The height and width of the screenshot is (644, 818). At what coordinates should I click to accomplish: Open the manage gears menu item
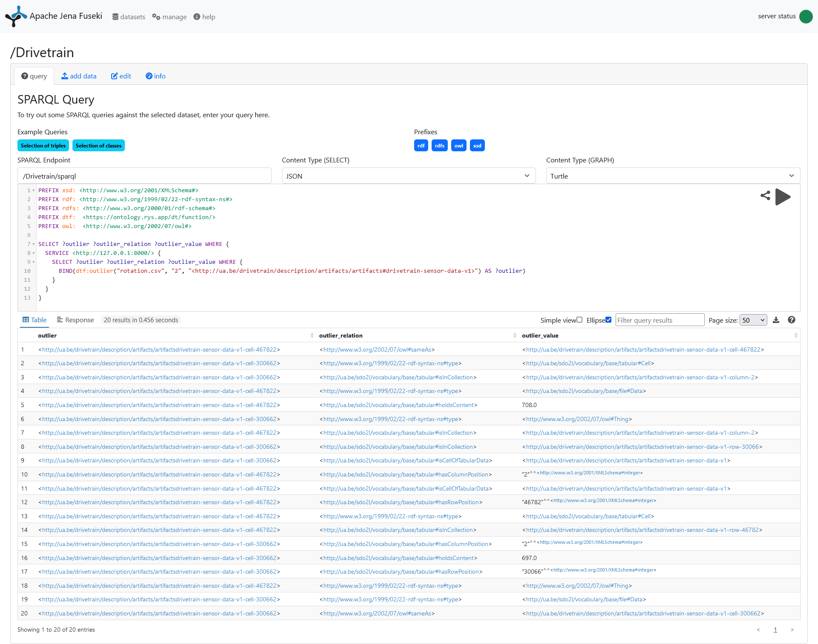pos(170,17)
